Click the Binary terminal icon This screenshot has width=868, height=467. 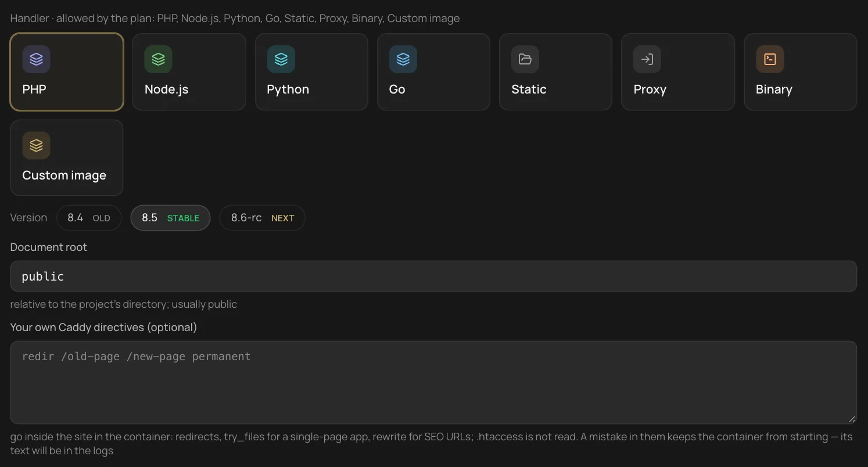[770, 59]
